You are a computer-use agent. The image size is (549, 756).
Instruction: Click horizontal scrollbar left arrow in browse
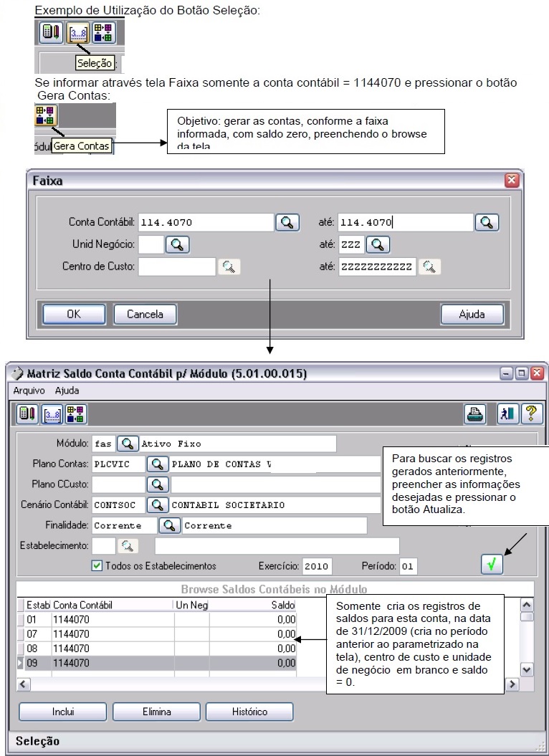23,684
